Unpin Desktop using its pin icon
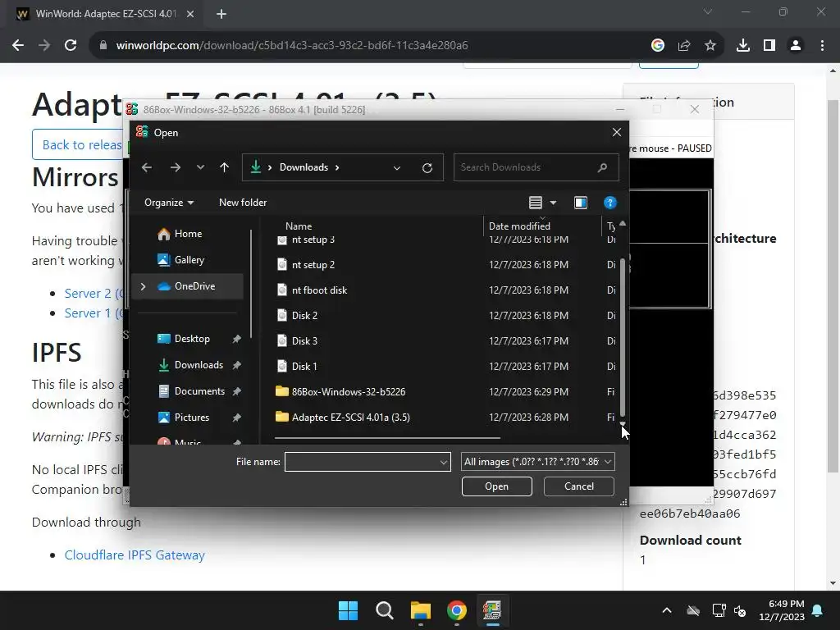This screenshot has height=630, width=840. (x=236, y=339)
